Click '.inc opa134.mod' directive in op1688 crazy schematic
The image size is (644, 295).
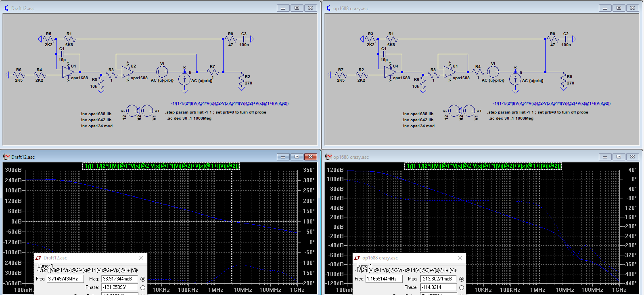[x=418, y=126]
